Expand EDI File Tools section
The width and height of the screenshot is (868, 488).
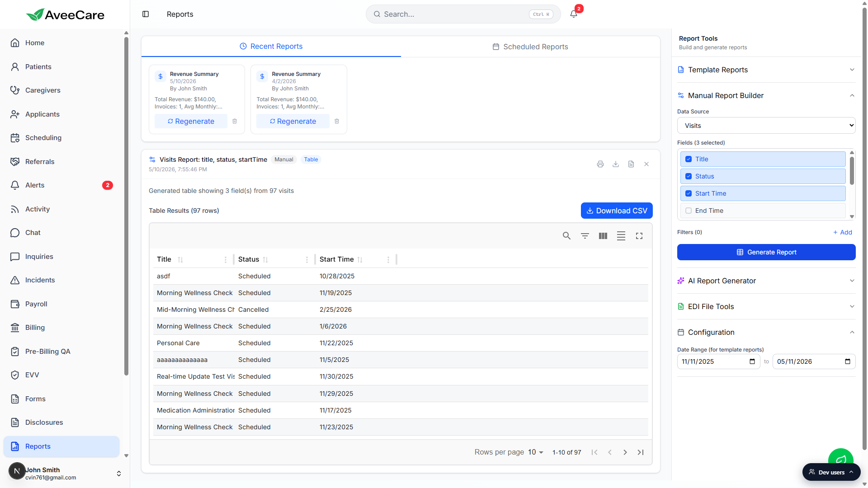coord(766,306)
